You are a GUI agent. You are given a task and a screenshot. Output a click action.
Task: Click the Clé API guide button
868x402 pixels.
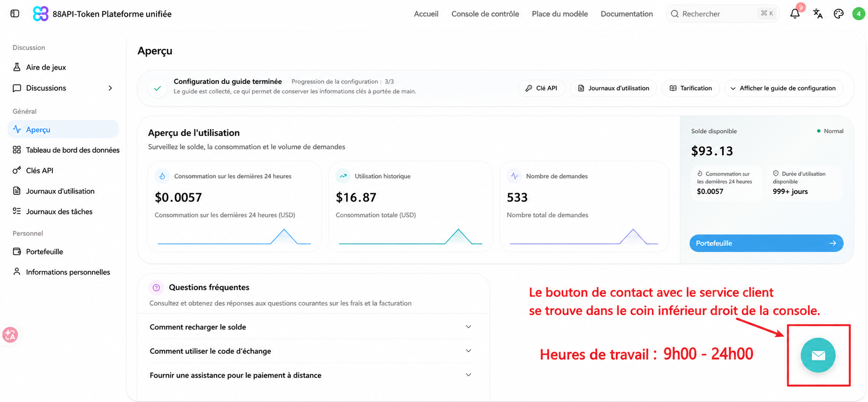(x=541, y=88)
